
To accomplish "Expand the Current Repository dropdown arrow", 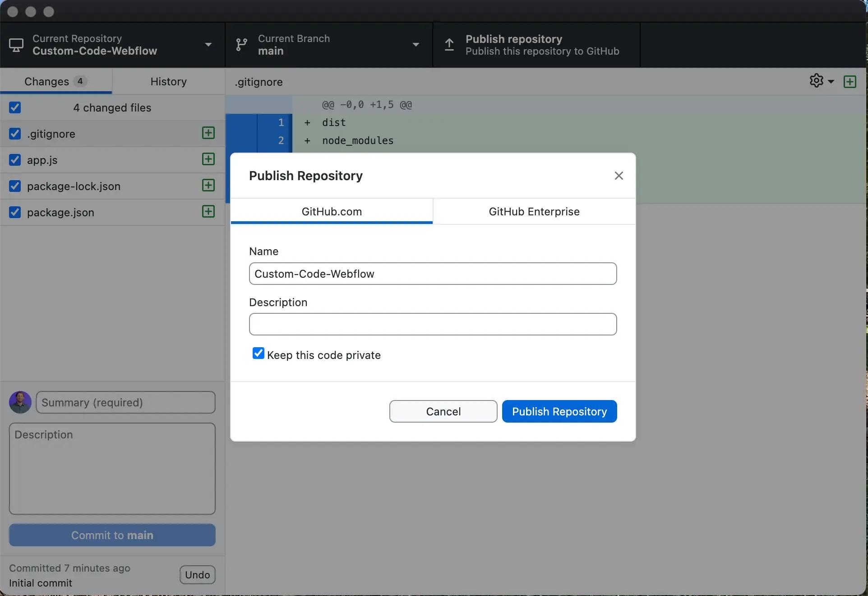I will point(208,45).
